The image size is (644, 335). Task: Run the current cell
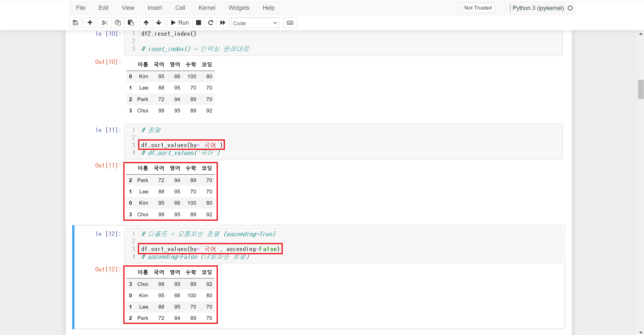pos(180,23)
